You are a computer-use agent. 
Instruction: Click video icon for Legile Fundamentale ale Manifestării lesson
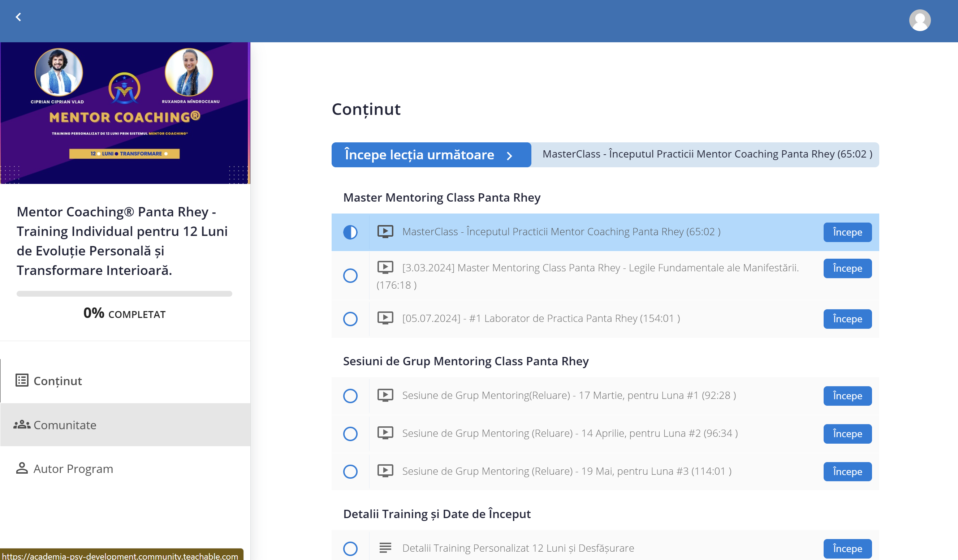(x=385, y=268)
